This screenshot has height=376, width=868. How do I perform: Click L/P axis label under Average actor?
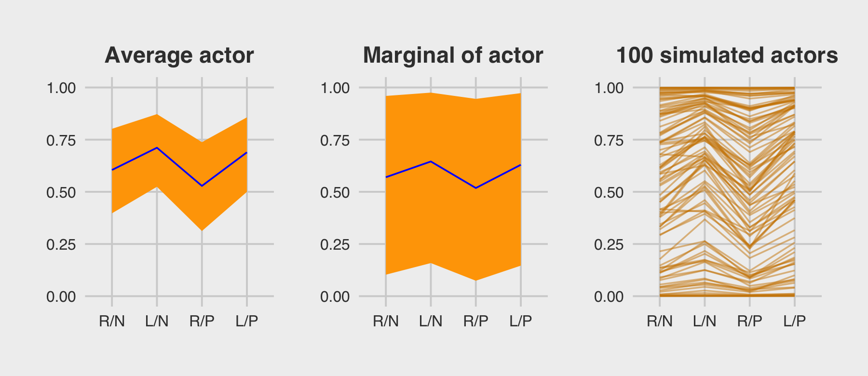point(247,321)
